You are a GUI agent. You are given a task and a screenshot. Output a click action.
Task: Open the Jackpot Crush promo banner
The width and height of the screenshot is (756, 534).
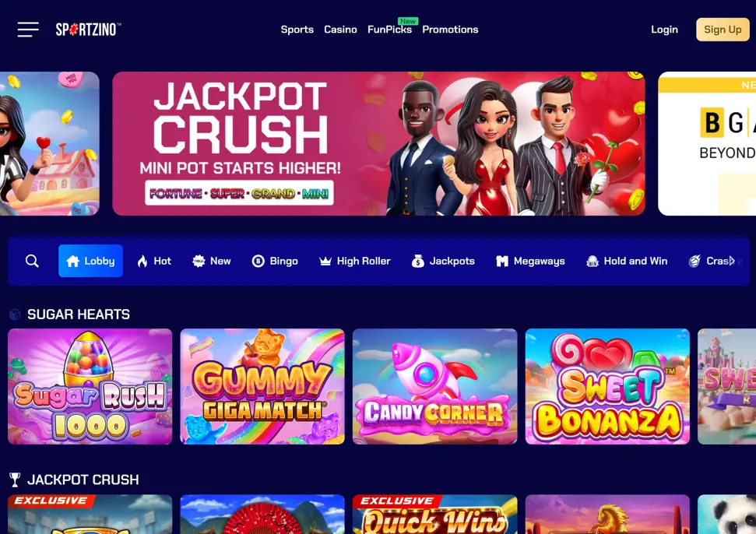click(378, 144)
